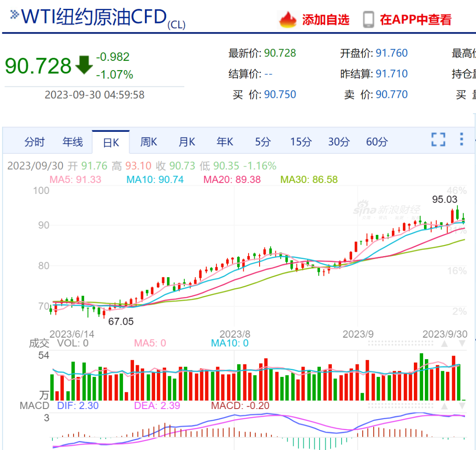
Task: Switch to the 分时 tab
Action: 35,142
